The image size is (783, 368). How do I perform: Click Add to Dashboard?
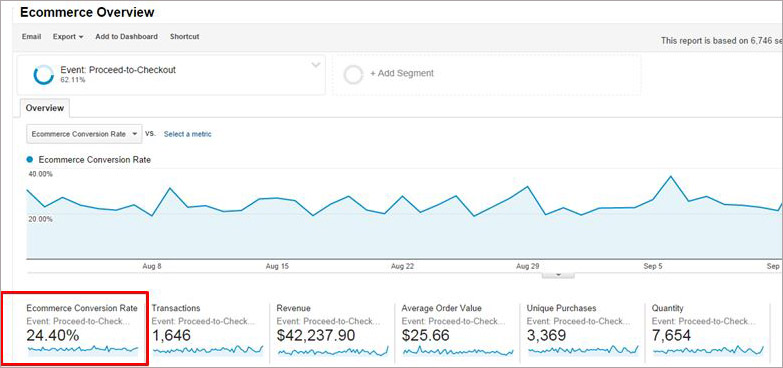[x=126, y=36]
